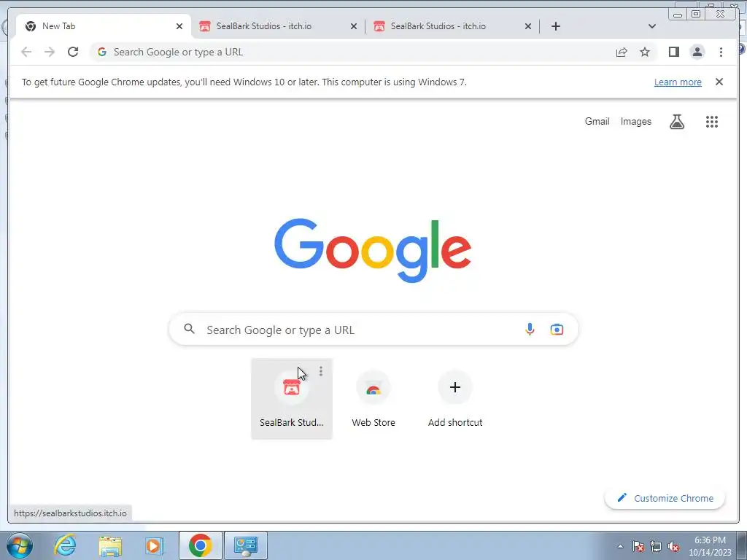
Task: Focus the Google search box
Action: (x=373, y=329)
